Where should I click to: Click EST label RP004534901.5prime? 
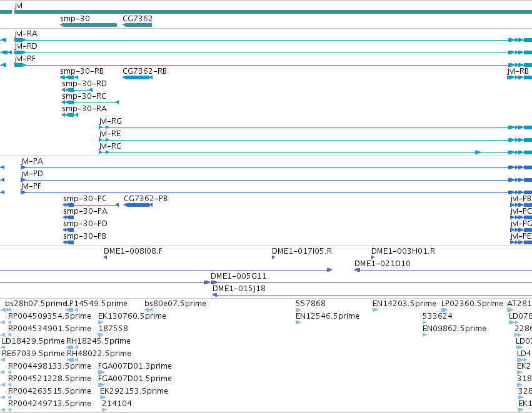pos(49,329)
